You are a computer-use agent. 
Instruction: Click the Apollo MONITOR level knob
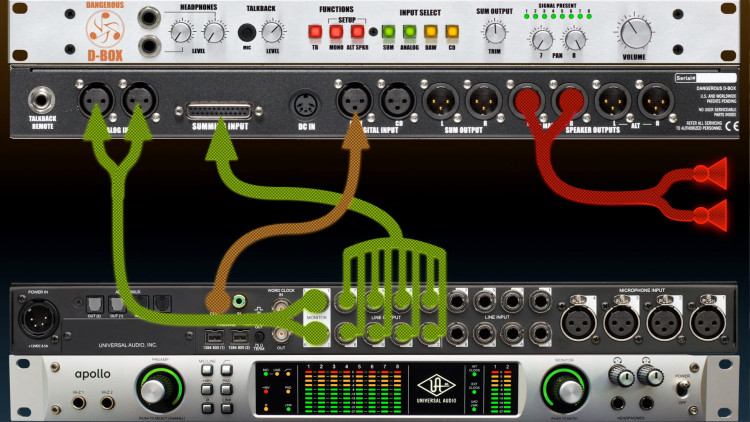pyautogui.click(x=564, y=389)
